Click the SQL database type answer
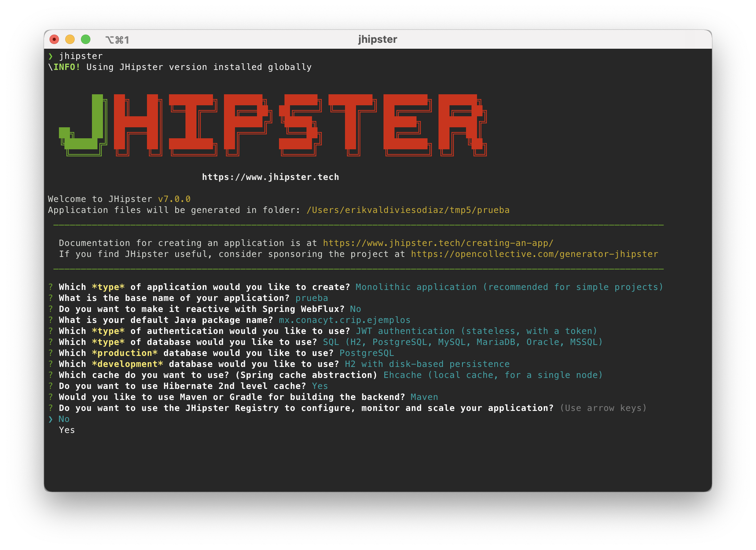The width and height of the screenshot is (756, 550). tap(463, 342)
